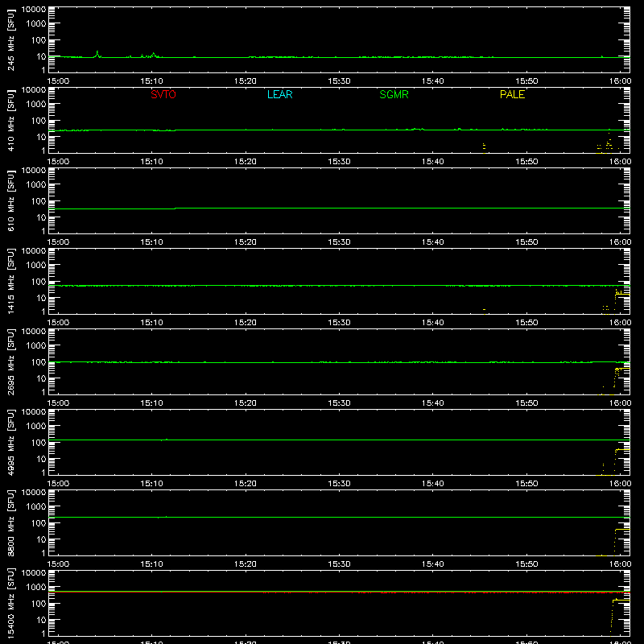Click the yellow PALE plateau in the 8800 MHz panel
Screen dimensions: 644x644
pos(622,530)
